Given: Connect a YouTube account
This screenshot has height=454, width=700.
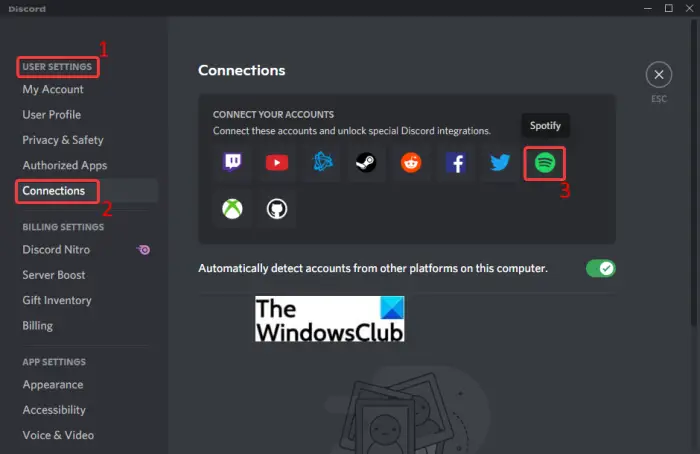Looking at the screenshot, I should pyautogui.click(x=277, y=162).
